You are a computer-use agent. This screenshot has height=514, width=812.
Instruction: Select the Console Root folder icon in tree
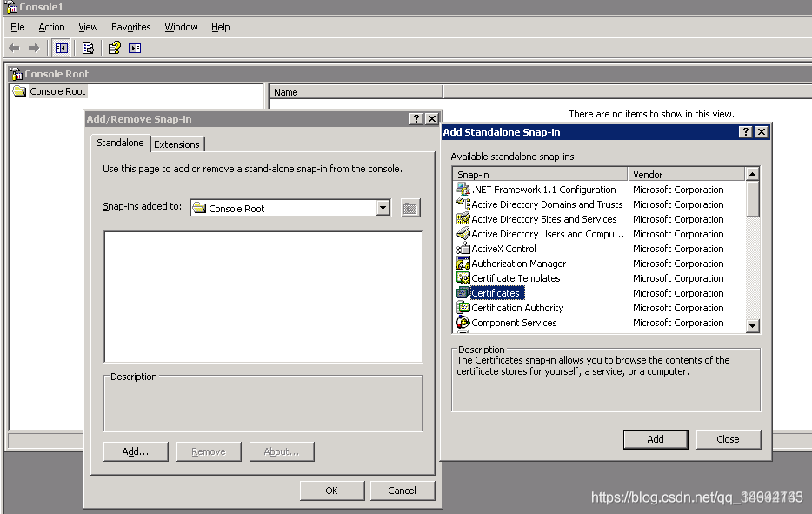tap(20, 91)
